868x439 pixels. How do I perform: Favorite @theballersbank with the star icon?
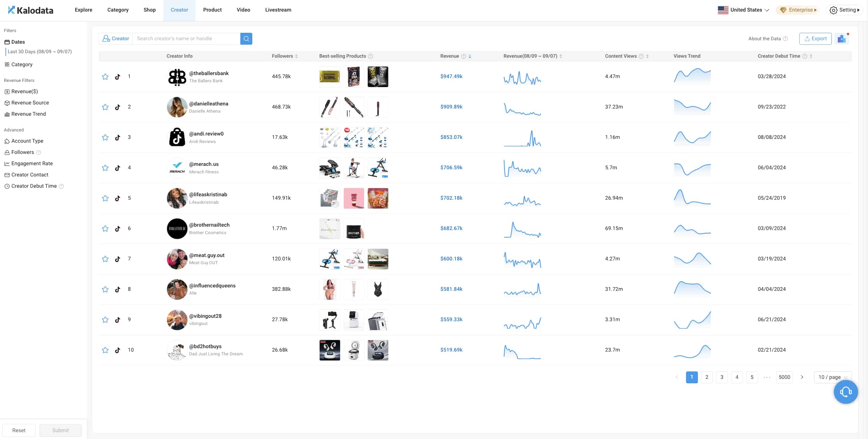[105, 76]
